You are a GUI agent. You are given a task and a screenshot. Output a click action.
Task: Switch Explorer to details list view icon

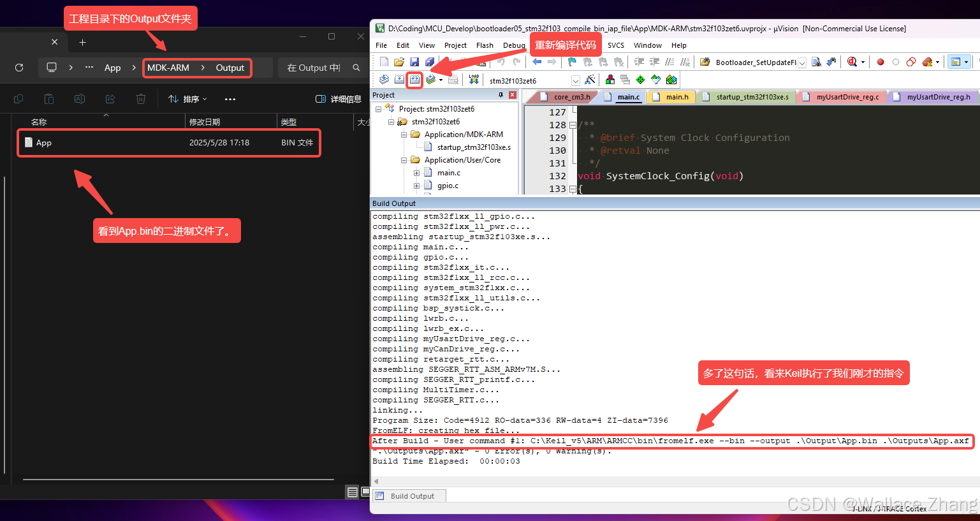(352, 492)
